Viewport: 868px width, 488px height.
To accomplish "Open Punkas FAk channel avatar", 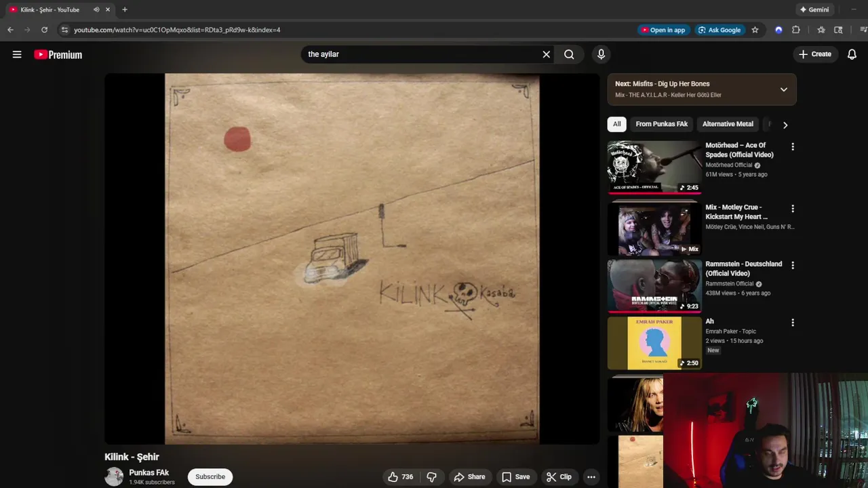I will coord(114,477).
